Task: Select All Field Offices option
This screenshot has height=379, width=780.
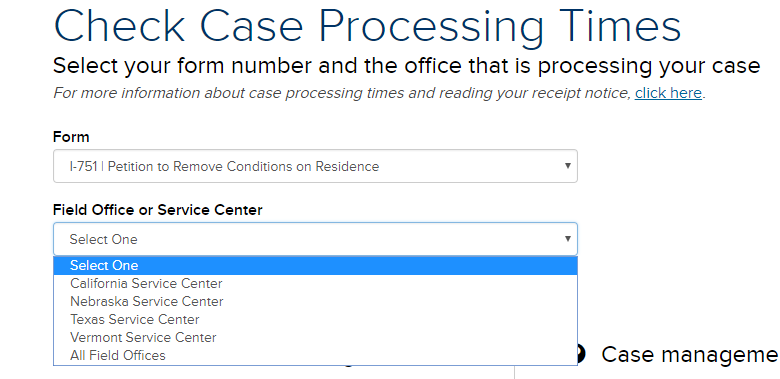Action: [315, 355]
